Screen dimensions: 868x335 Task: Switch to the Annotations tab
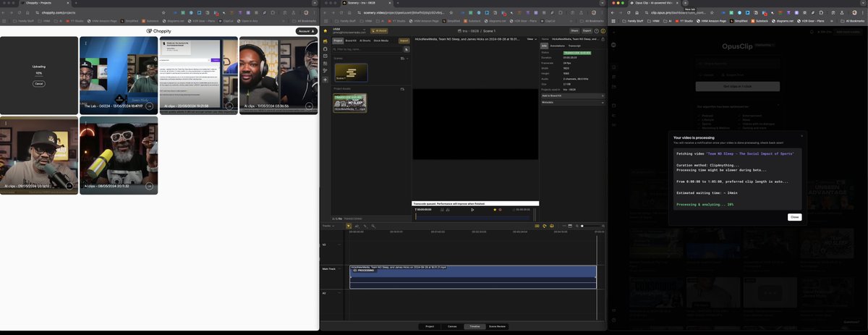(557, 46)
